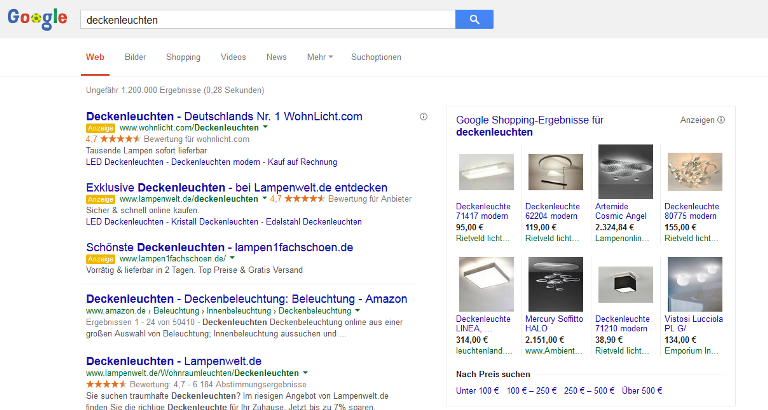Open Deckenleuchte 71210 modern product link
Screen dimensions: 768x410
[622, 323]
